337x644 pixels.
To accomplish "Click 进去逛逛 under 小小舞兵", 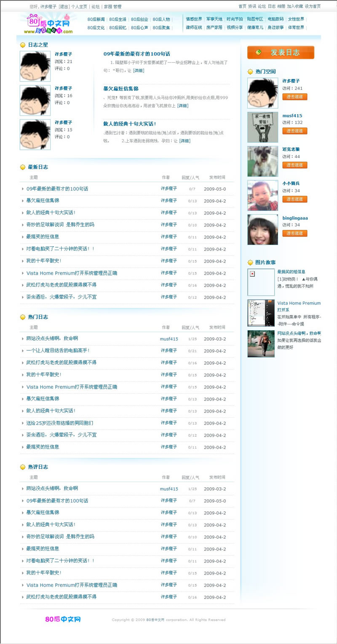I will pos(295,199).
